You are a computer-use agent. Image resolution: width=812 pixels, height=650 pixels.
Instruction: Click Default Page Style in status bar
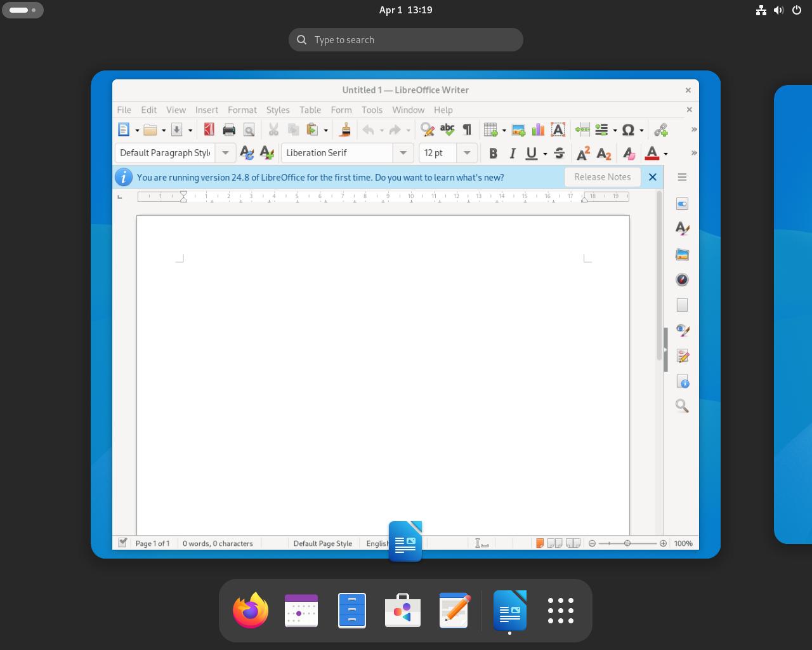click(x=323, y=543)
